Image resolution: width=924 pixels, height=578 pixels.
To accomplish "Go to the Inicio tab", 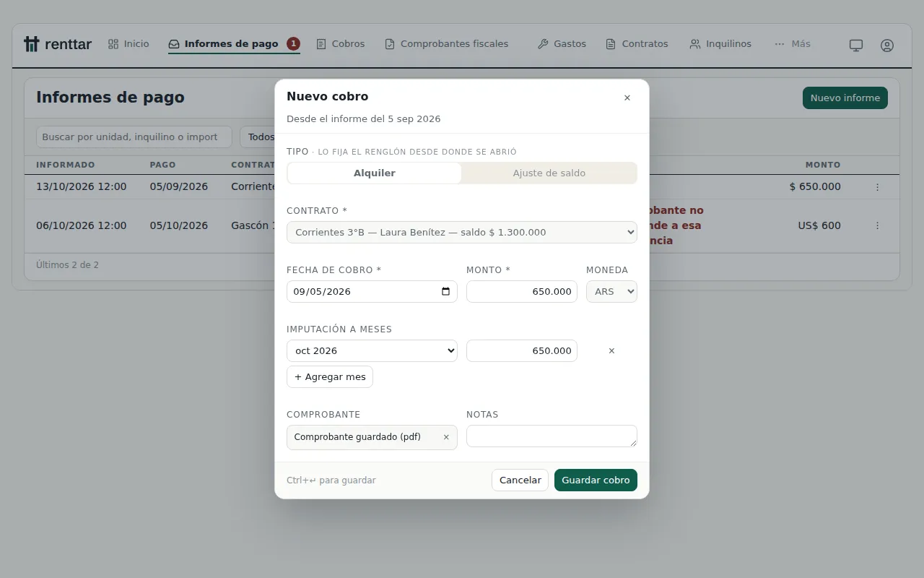I will tap(128, 44).
